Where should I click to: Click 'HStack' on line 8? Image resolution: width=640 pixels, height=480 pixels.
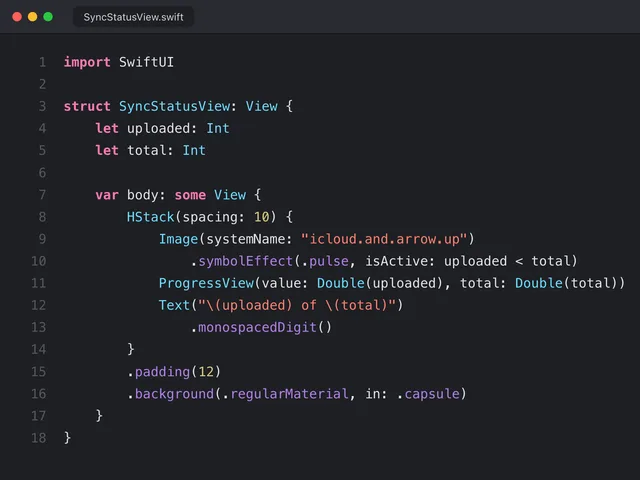(x=150, y=217)
